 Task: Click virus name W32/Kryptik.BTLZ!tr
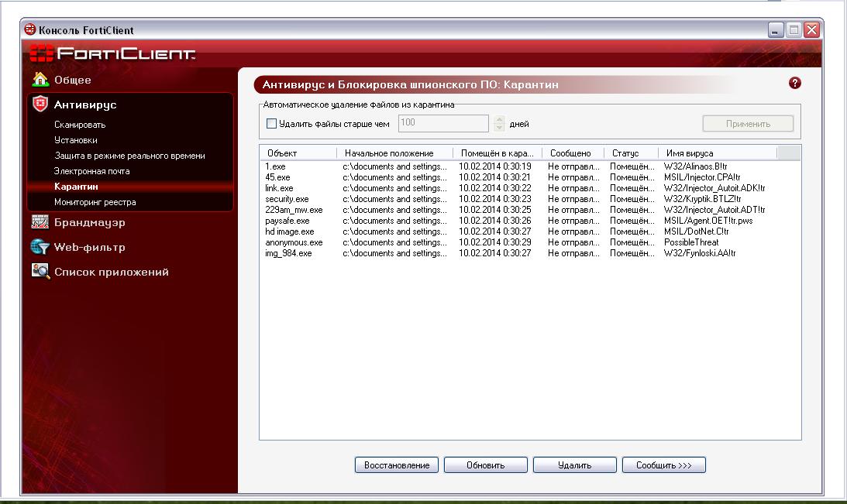click(x=703, y=199)
